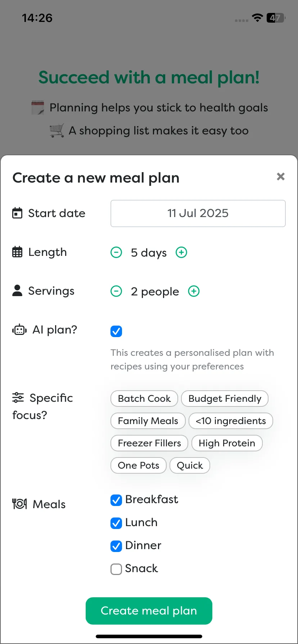Tap the Create meal plan button
Screen dimensions: 298x644
click(149, 611)
